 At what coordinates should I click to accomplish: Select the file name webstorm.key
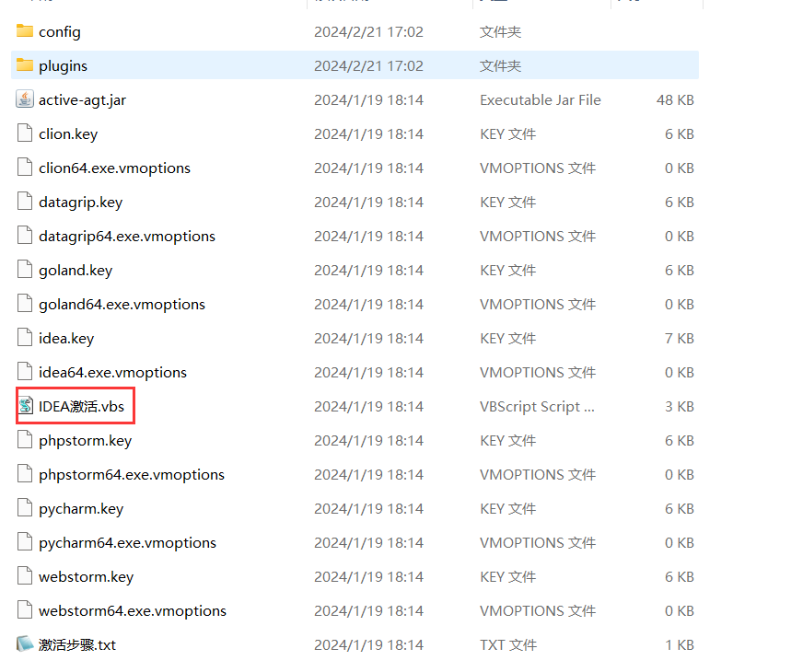coord(87,576)
